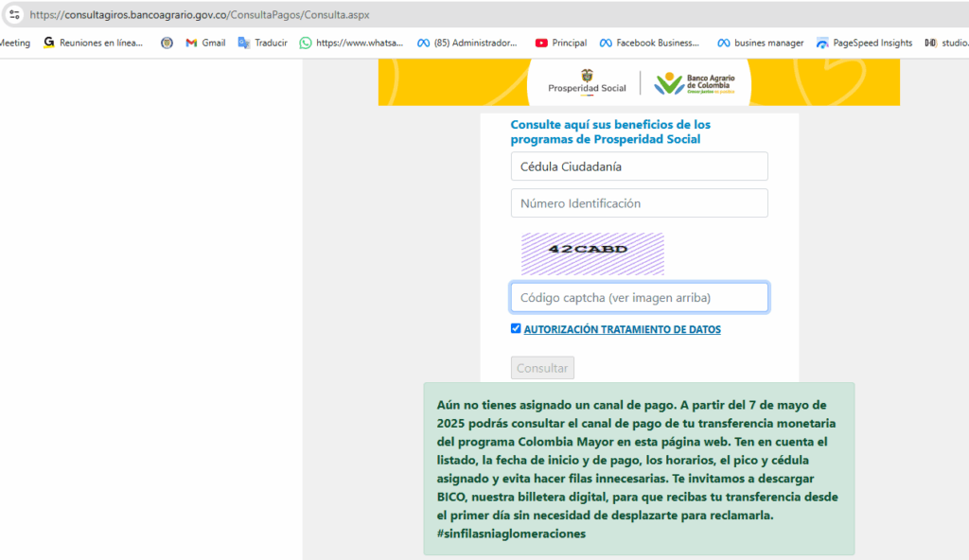Open the YouTube "Principal" bookmark

pyautogui.click(x=561, y=43)
